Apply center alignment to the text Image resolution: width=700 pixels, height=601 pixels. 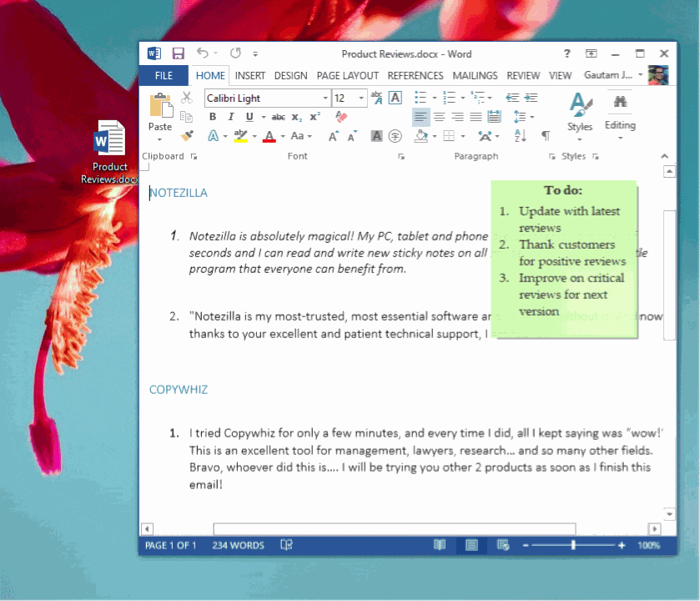coord(439,117)
